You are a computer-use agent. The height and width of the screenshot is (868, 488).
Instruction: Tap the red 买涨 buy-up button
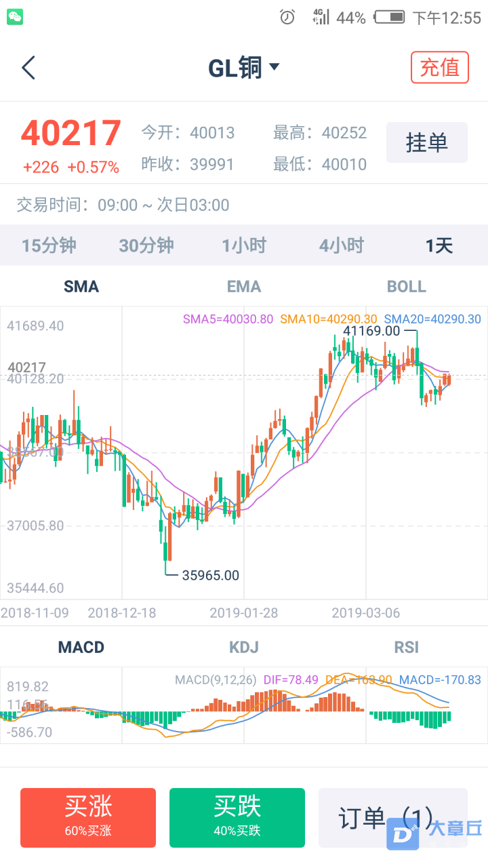tap(88, 818)
